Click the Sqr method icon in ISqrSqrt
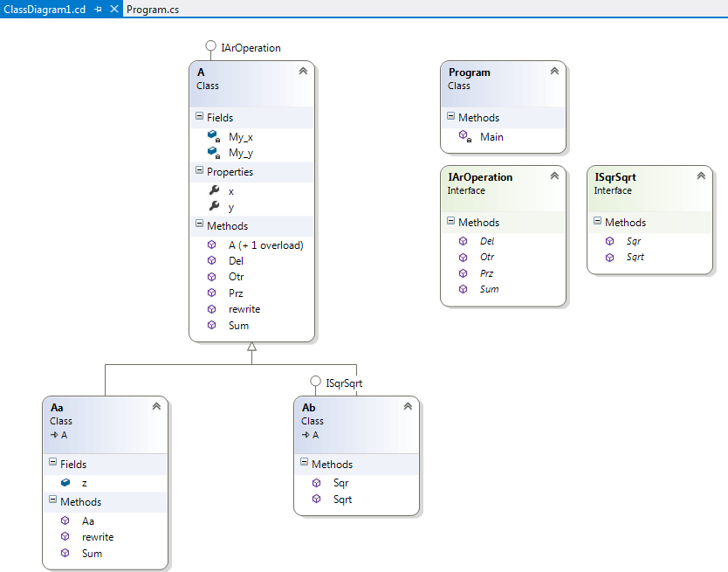728x572 pixels. [x=609, y=241]
